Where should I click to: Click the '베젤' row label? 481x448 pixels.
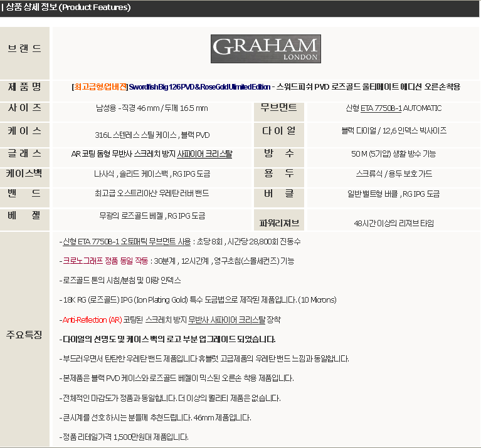pos(24,215)
